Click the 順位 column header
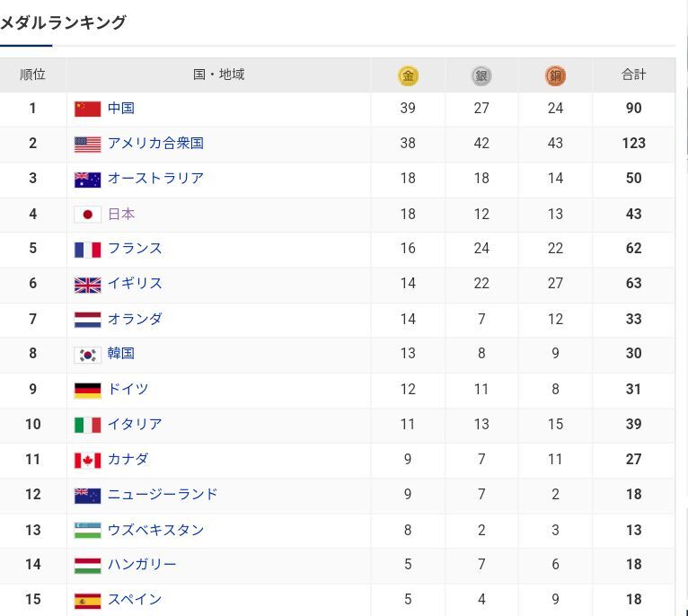Viewport: 688px width, 616px height. pyautogui.click(x=32, y=75)
